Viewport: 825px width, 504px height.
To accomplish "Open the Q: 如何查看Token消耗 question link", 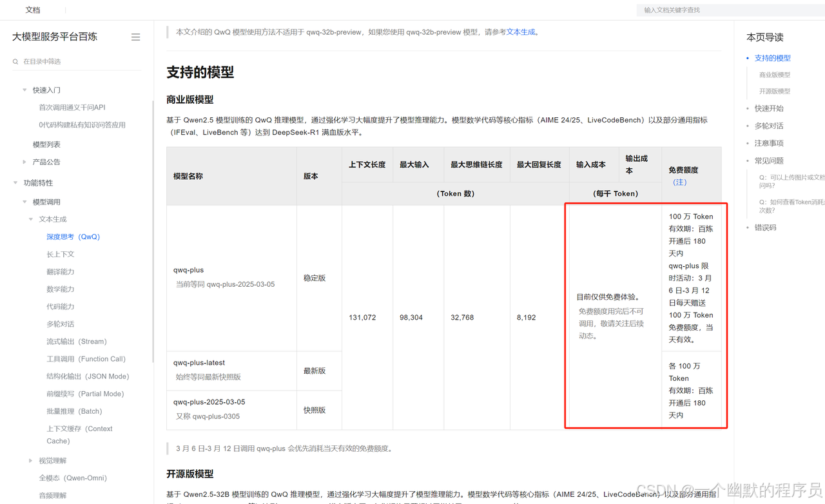I will (792, 206).
